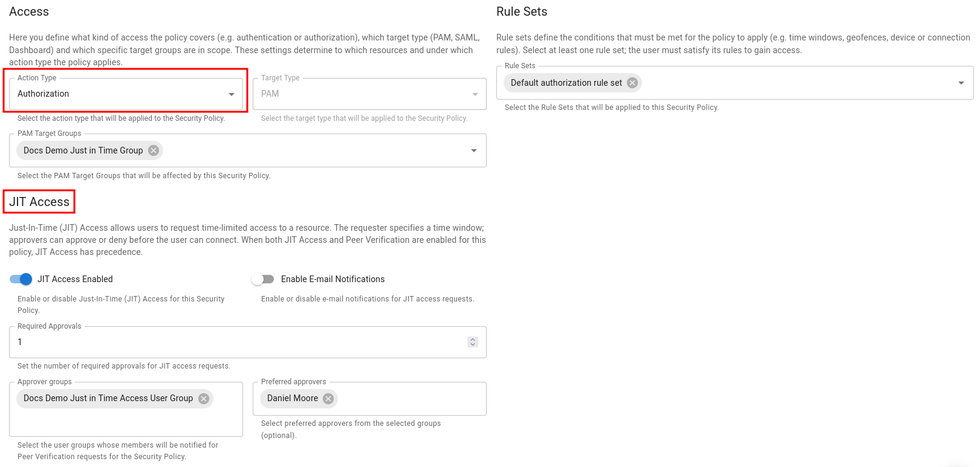Viewport: 980px width, 467px height.
Task: Click the Access section heading
Action: (29, 11)
